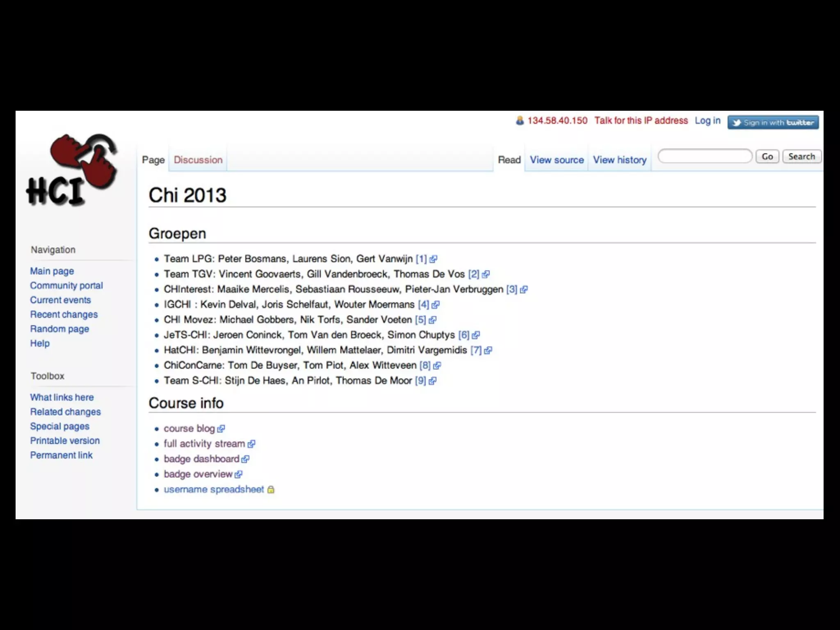Screen dimensions: 840x630
Task: Click external link icon next to course blog
Action: point(221,429)
